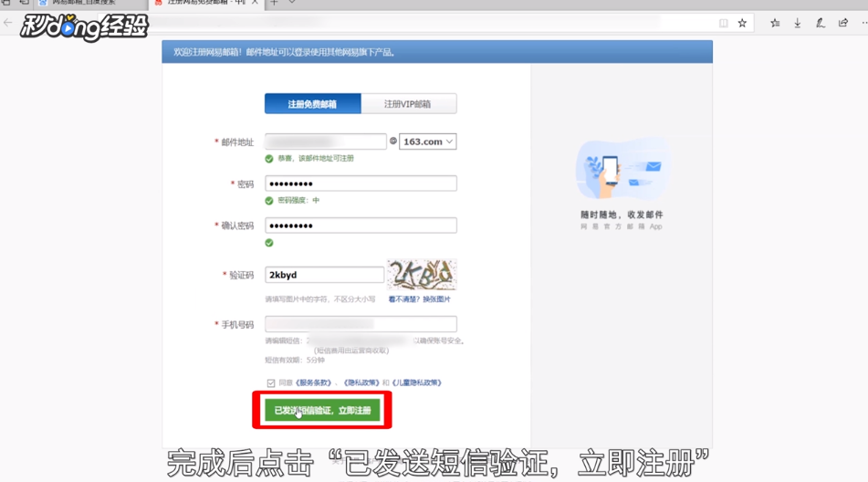Close the 注册网易免费邮箱 browser tab
This screenshot has width=868, height=482.
[x=256, y=3]
